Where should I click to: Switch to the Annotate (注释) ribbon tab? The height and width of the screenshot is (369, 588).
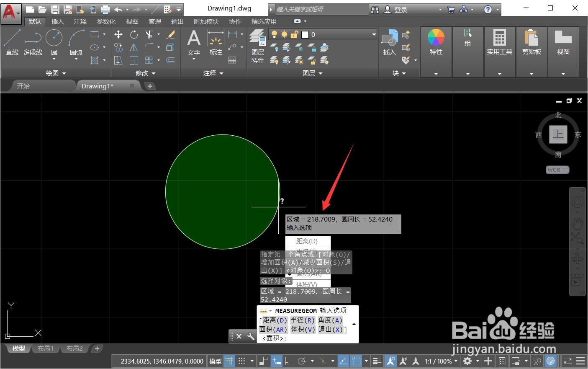click(x=80, y=21)
